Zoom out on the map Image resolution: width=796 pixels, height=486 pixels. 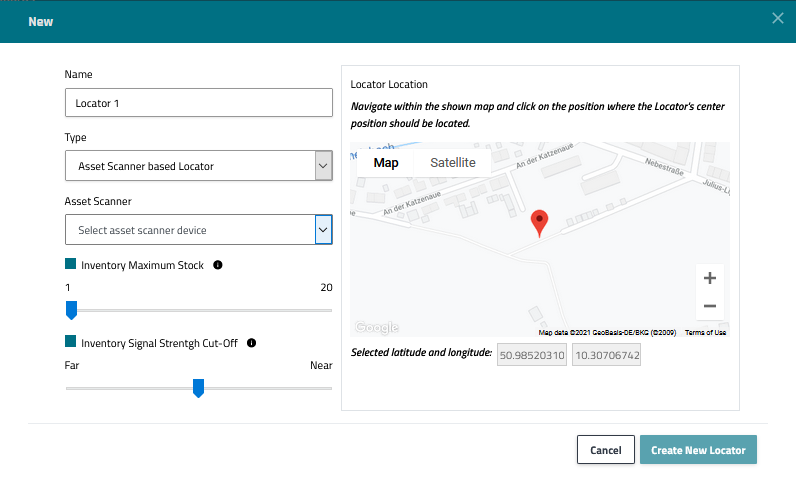click(709, 306)
